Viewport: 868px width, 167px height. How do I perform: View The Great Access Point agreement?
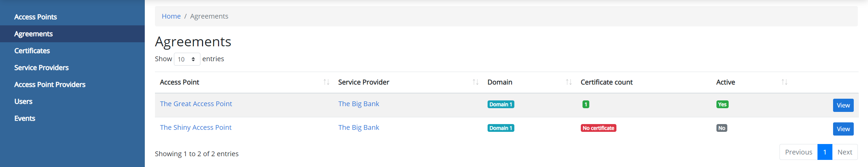[x=843, y=105]
